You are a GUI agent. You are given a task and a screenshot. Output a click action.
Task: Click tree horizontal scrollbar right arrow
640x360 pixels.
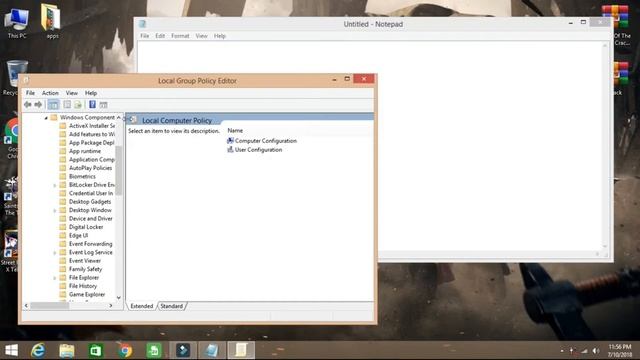(x=111, y=305)
